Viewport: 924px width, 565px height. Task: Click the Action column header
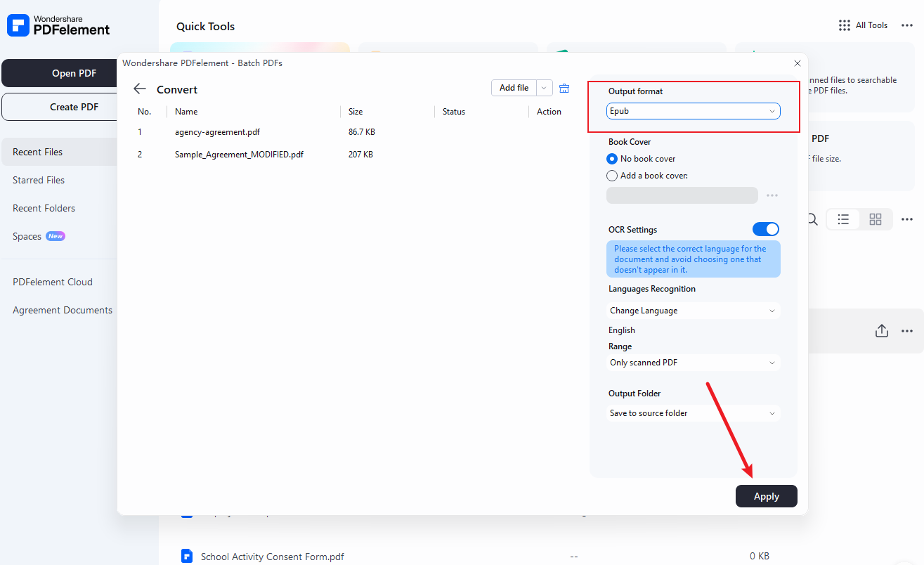549,112
